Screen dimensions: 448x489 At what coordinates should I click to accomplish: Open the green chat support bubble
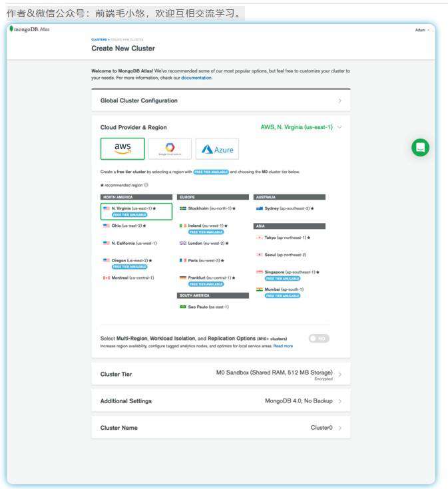pos(420,148)
